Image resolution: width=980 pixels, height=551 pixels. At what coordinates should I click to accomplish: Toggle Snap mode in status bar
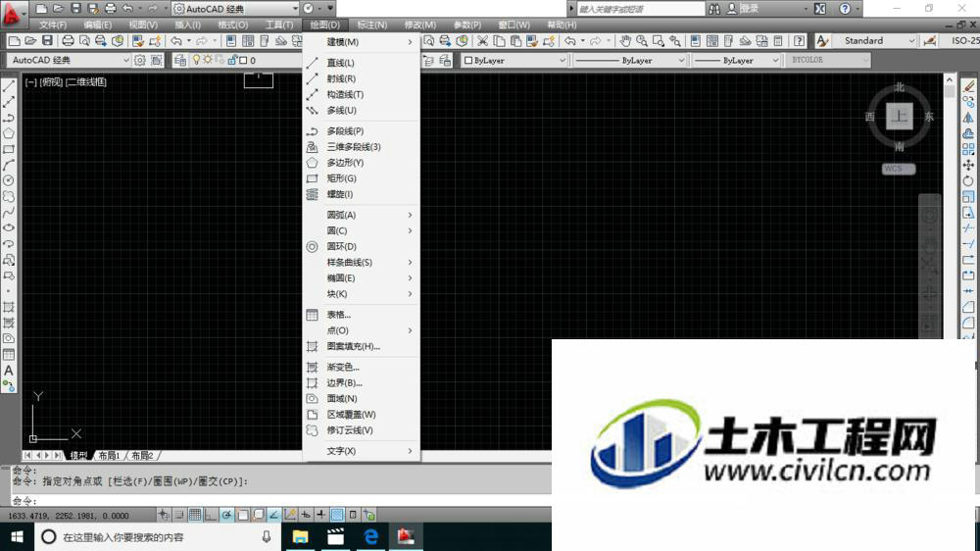(x=179, y=515)
